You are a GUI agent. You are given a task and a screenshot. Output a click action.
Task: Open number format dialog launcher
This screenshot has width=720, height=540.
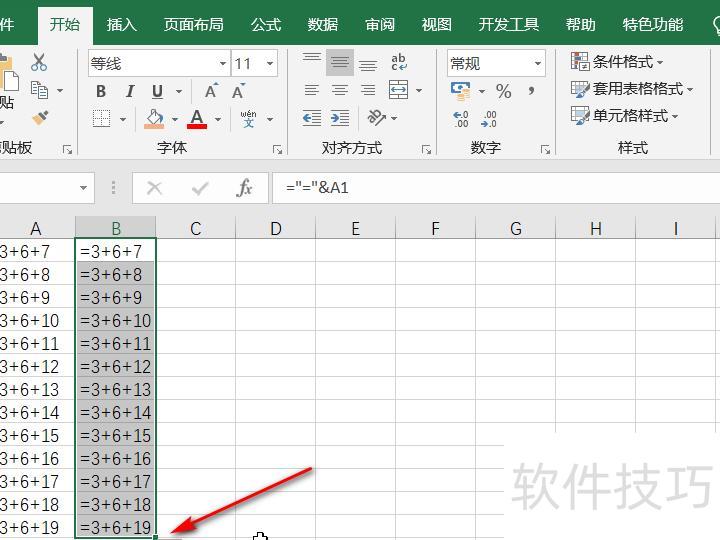tap(546, 149)
